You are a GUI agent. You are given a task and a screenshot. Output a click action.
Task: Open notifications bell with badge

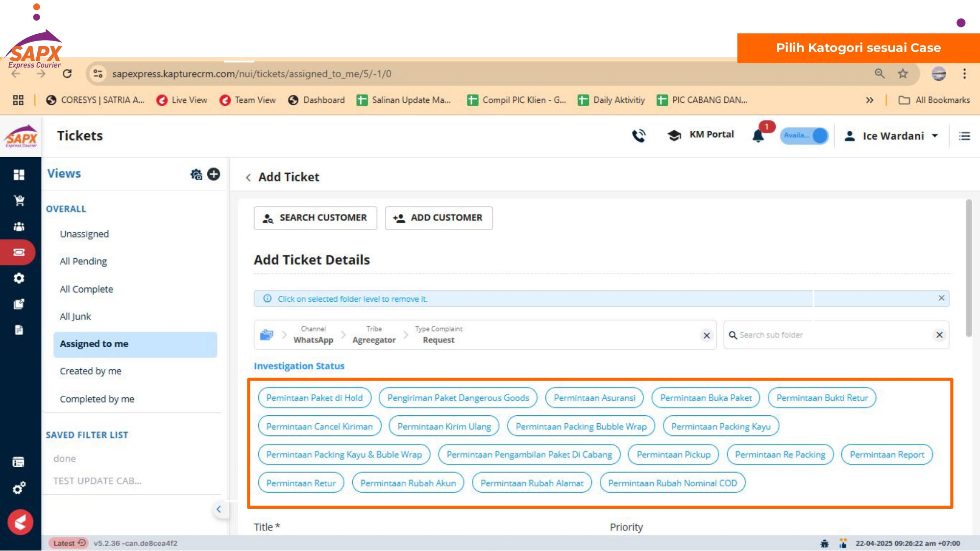point(759,136)
